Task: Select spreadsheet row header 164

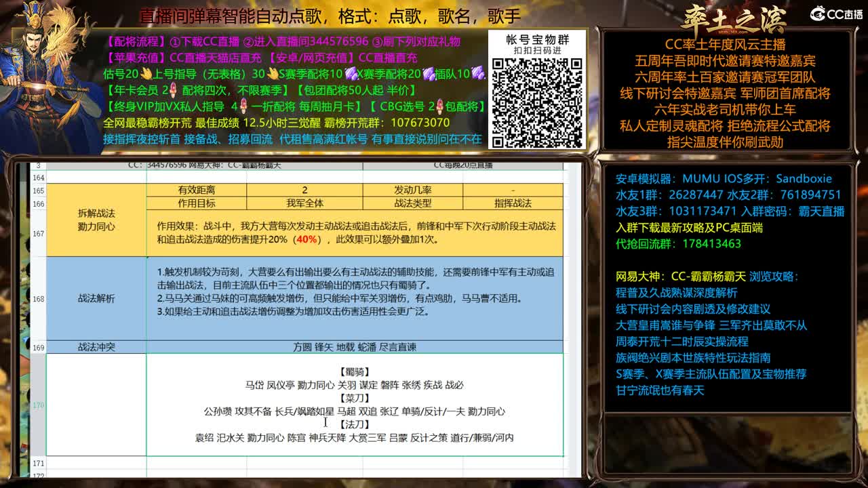Action: (x=38, y=178)
